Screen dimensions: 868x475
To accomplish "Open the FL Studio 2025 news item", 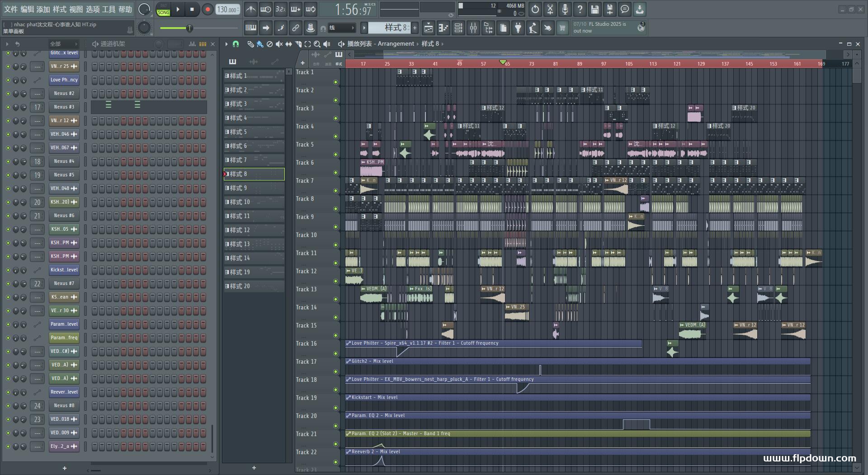I will [x=609, y=28].
